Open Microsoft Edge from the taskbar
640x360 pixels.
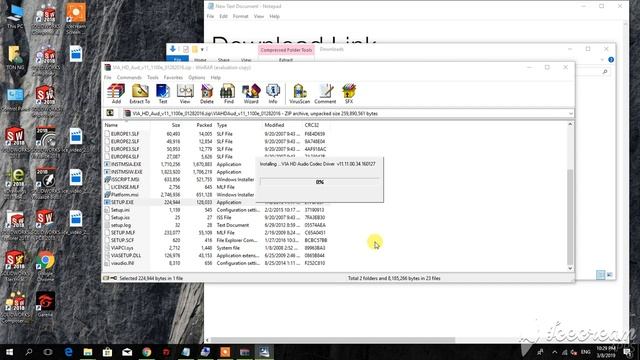pos(68,352)
